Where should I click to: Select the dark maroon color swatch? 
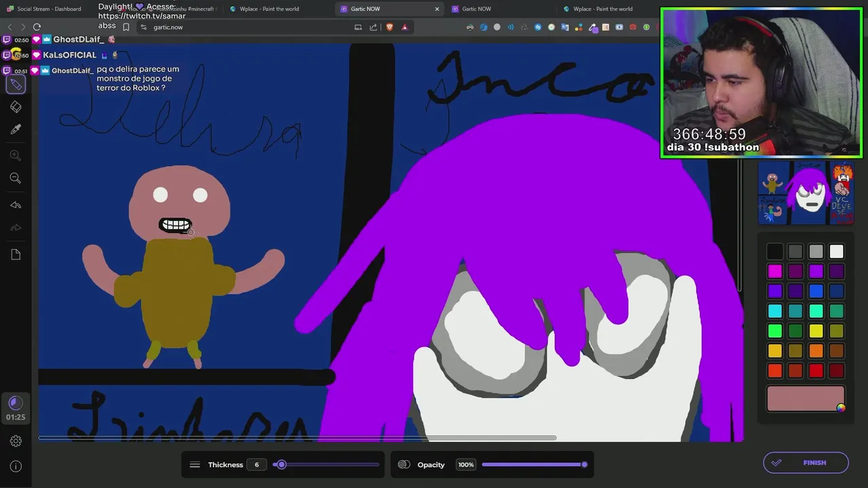point(836,371)
